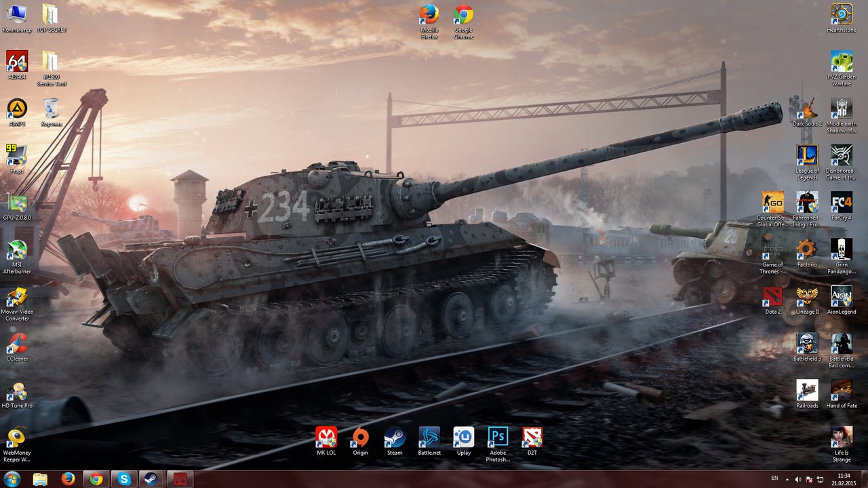The height and width of the screenshot is (488, 868).
Task: Switch to Chrome in the taskbar
Action: 96,479
